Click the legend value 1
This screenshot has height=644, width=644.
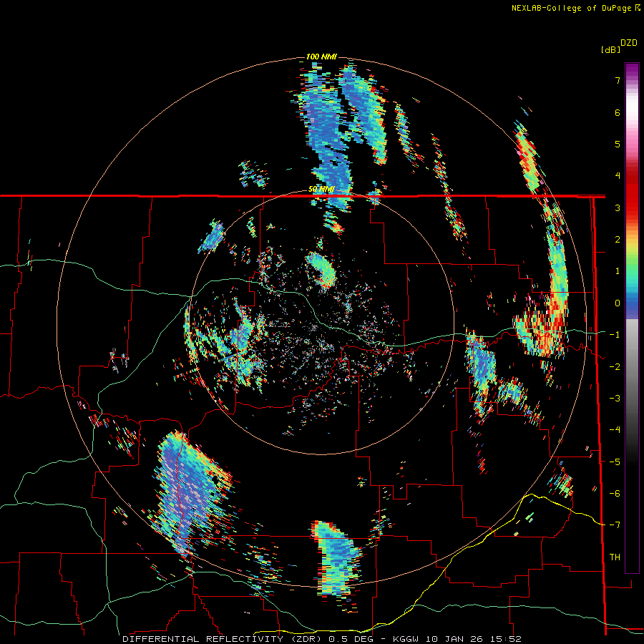[x=618, y=271]
